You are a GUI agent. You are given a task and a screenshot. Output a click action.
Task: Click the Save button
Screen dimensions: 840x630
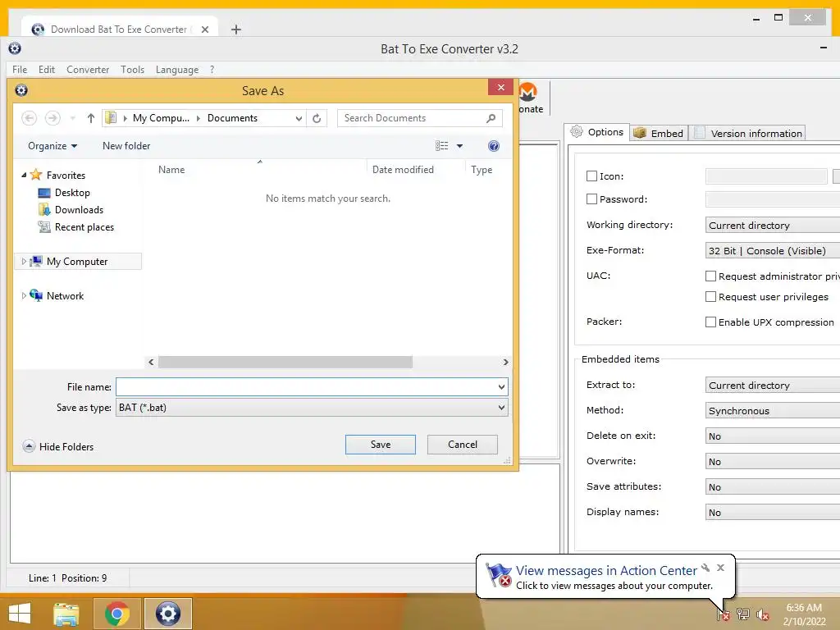(x=381, y=445)
